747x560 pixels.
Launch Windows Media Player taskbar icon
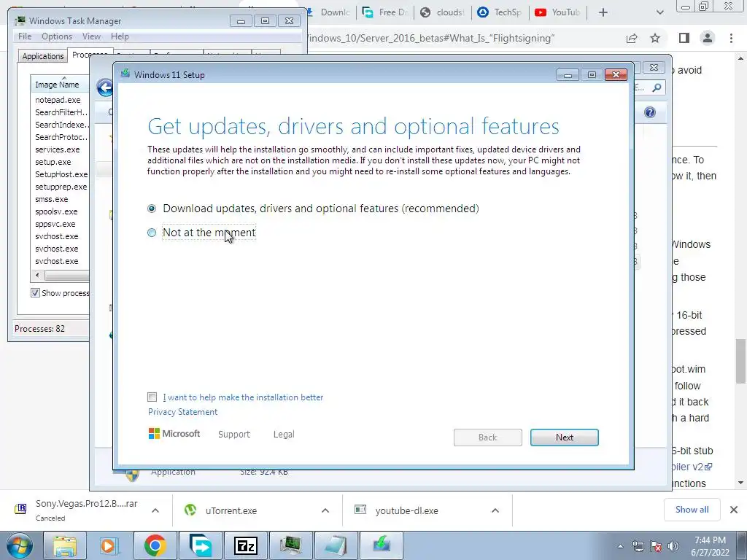click(109, 545)
